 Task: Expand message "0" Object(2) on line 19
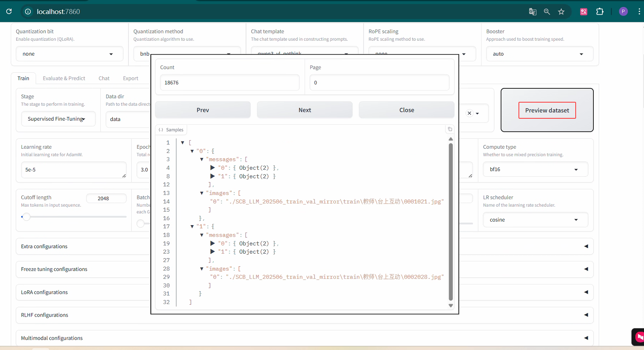coord(212,243)
